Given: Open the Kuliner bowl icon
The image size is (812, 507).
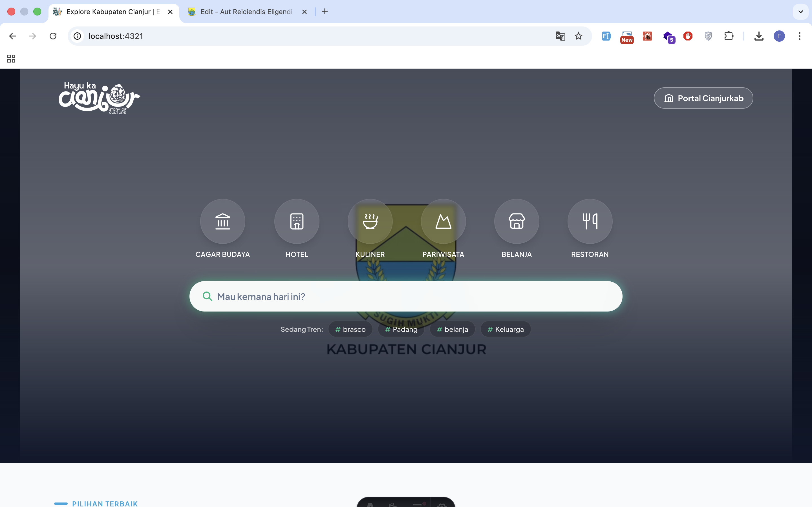Looking at the screenshot, I should pyautogui.click(x=370, y=221).
